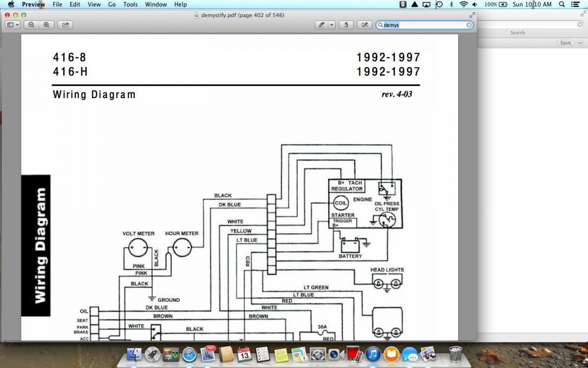The image size is (588, 368).
Task: Click the VOLT METER label in diagram
Action: coord(139,234)
